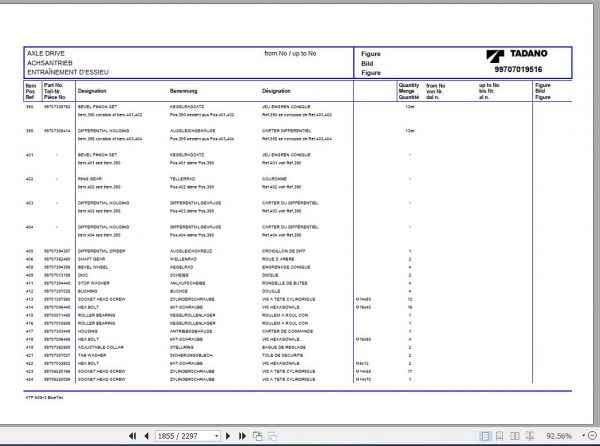Click the previous view icon

(x=258, y=436)
